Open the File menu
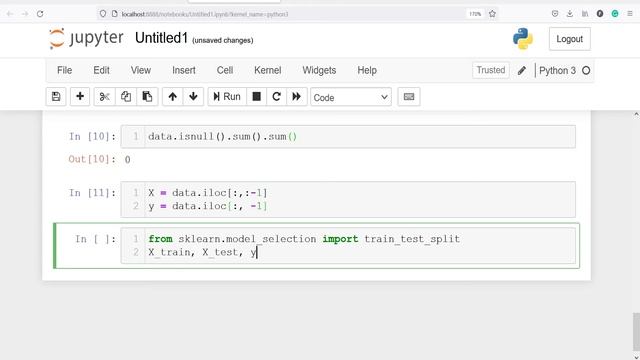Viewport: 640px width, 360px height. click(64, 70)
